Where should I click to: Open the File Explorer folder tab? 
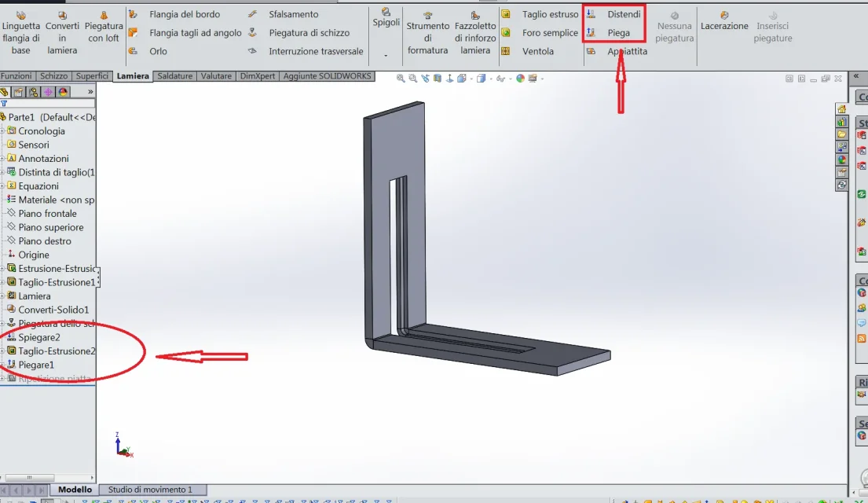tap(841, 134)
